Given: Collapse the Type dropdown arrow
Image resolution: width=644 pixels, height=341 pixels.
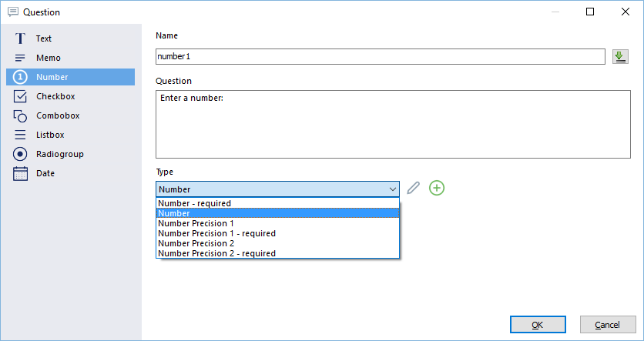Looking at the screenshot, I should click(x=392, y=189).
